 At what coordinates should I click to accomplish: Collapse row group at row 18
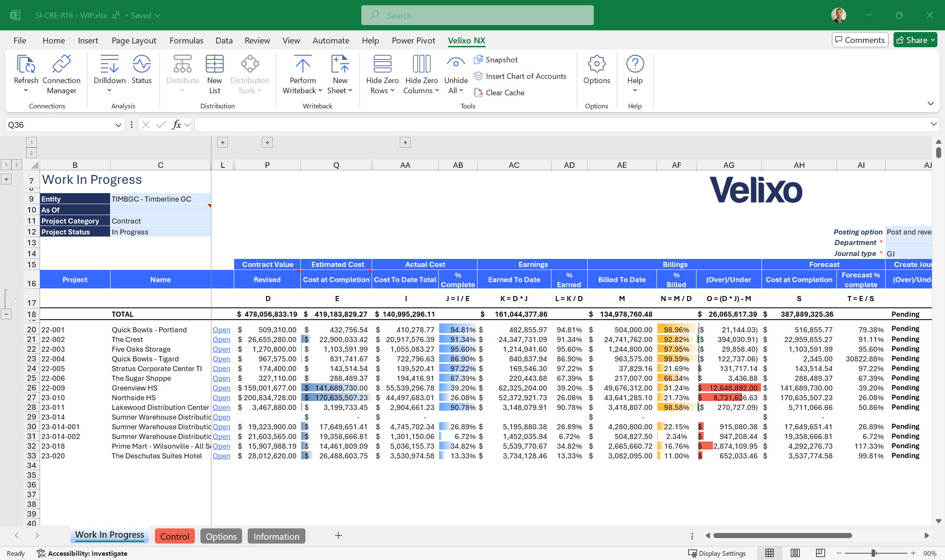pyautogui.click(x=6, y=314)
